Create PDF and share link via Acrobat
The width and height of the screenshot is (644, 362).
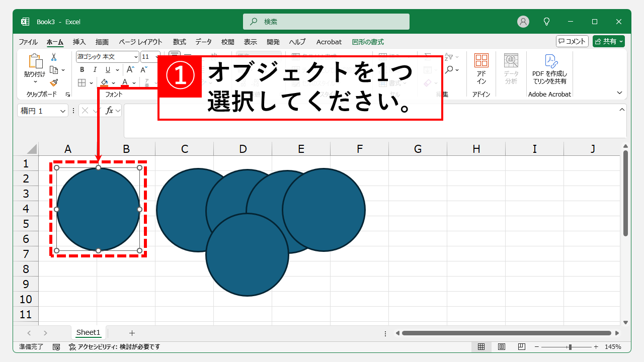pos(549,69)
